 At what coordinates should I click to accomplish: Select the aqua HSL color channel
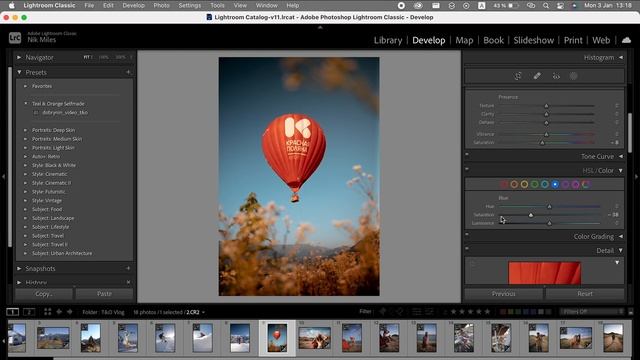click(545, 184)
